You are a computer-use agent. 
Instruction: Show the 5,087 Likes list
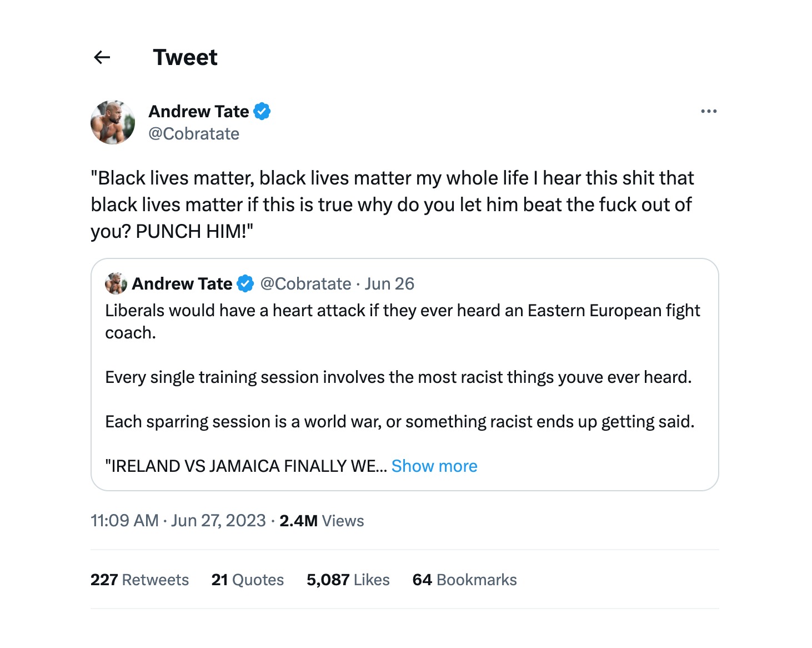(348, 580)
